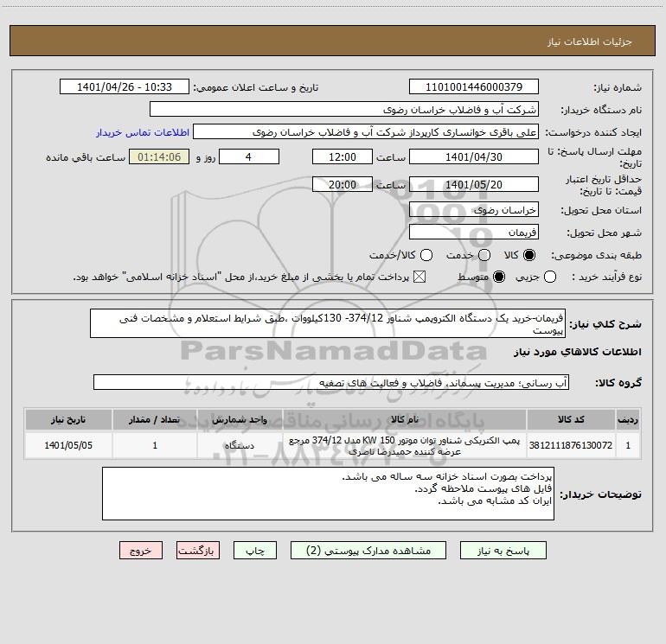Open مشاهده مدارک پیوستی (2) button

(x=368, y=550)
